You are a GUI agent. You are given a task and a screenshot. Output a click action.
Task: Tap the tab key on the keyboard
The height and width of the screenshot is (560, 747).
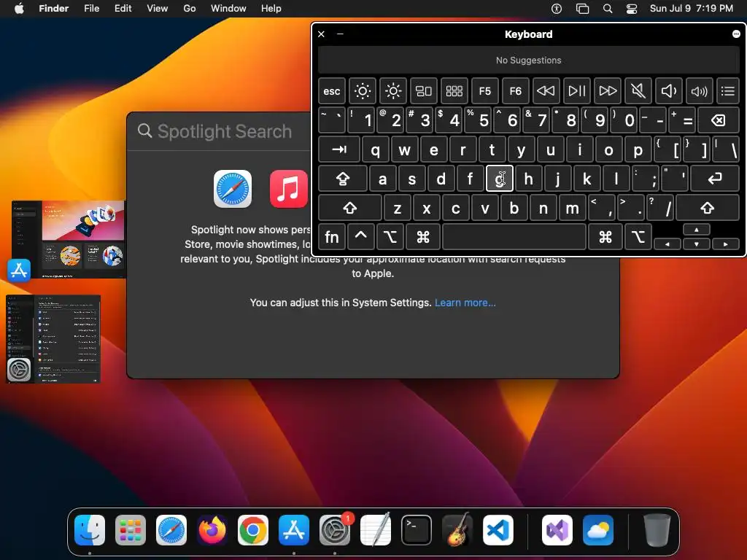pos(339,149)
